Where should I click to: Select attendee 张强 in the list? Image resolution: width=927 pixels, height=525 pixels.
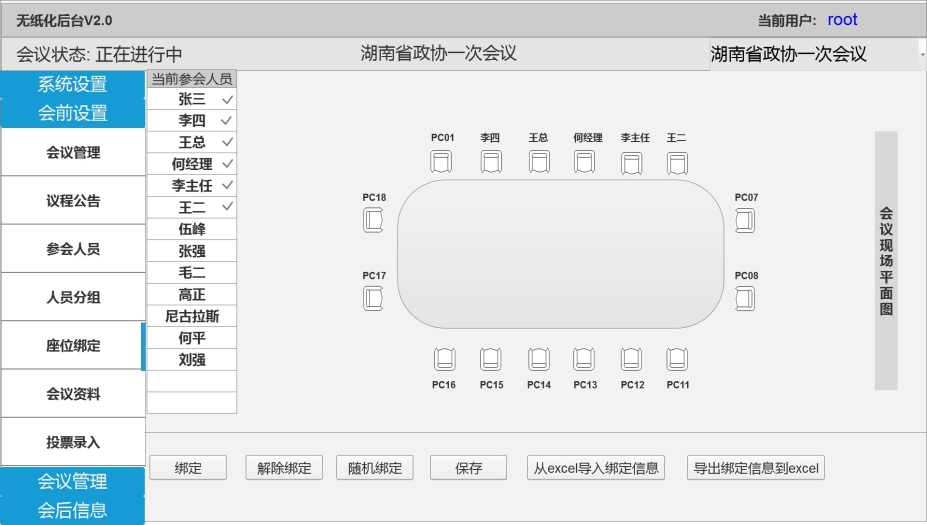click(192, 251)
